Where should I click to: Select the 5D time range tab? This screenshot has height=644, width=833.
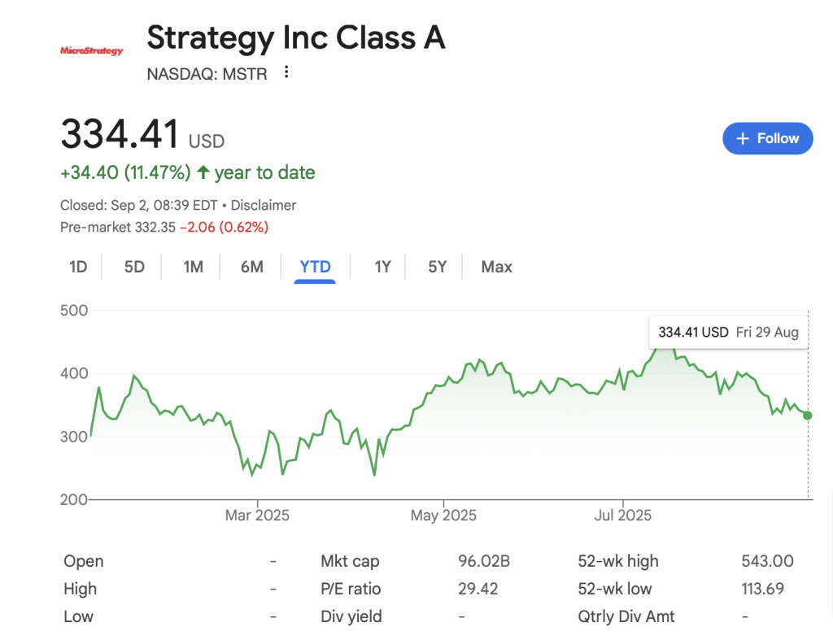(134, 267)
